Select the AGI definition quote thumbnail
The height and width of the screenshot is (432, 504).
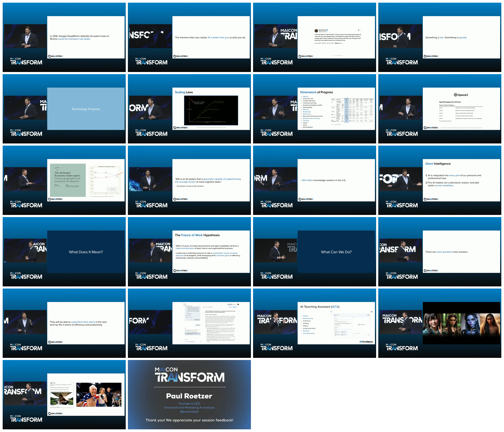tap(189, 180)
